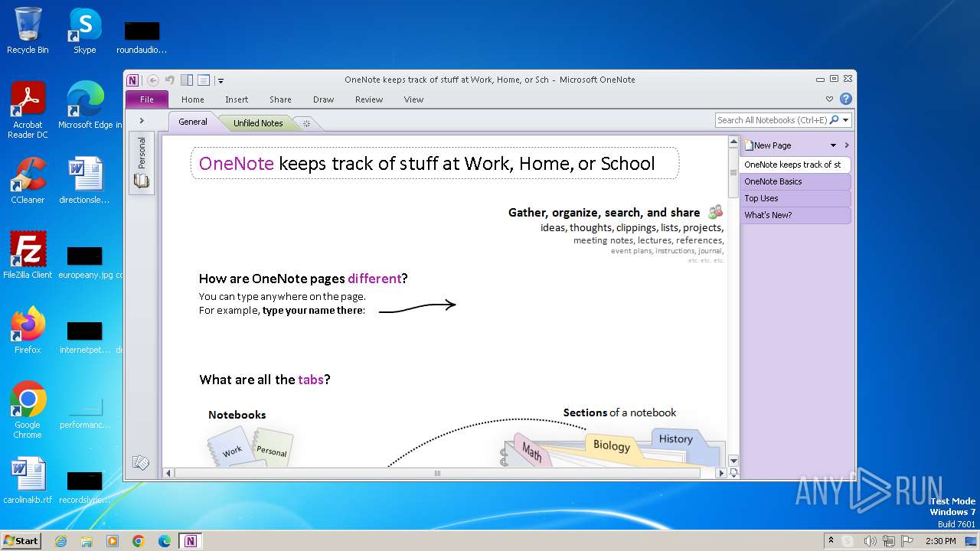Click the 'How are OneNote pages different?' heading

[303, 279]
